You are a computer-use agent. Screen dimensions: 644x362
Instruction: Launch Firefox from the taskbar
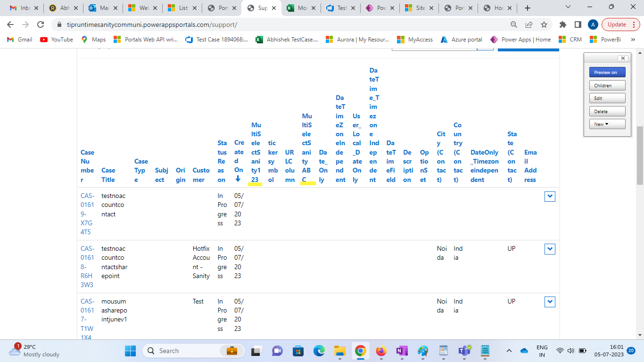point(381,351)
